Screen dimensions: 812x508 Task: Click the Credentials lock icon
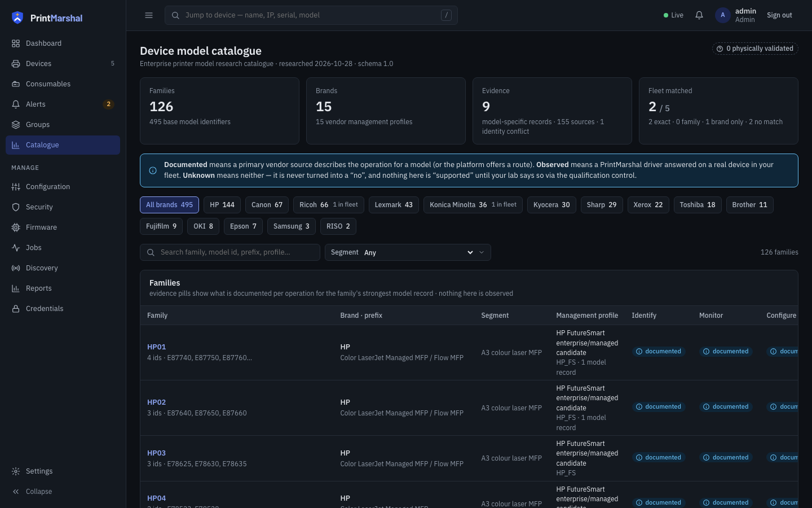click(x=16, y=309)
